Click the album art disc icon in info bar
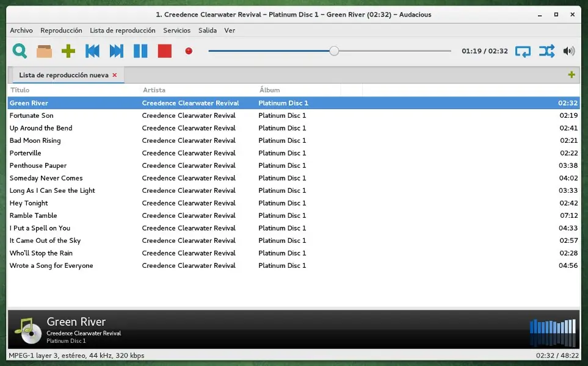 (28, 331)
